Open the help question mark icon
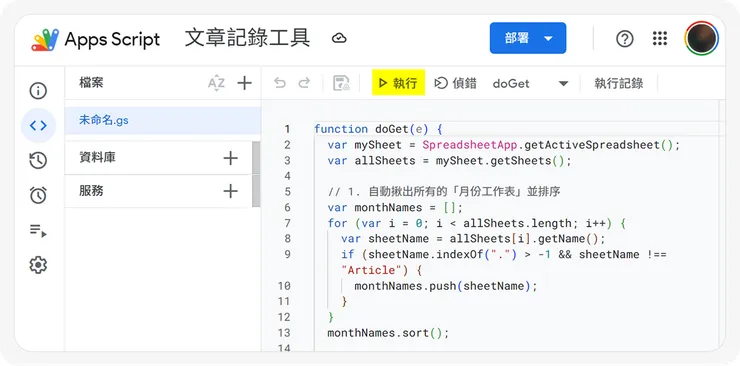The height and width of the screenshot is (366, 740). 625,39
